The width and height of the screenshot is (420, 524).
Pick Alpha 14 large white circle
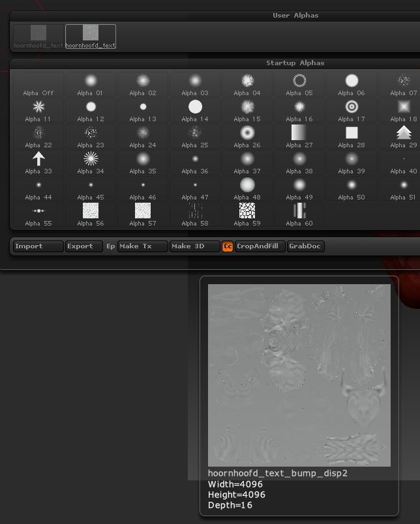tap(195, 111)
